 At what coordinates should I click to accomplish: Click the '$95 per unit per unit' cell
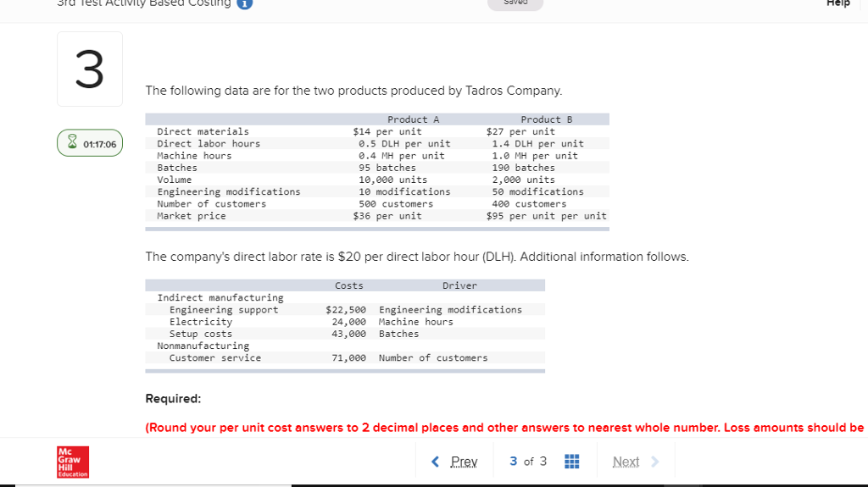click(547, 216)
